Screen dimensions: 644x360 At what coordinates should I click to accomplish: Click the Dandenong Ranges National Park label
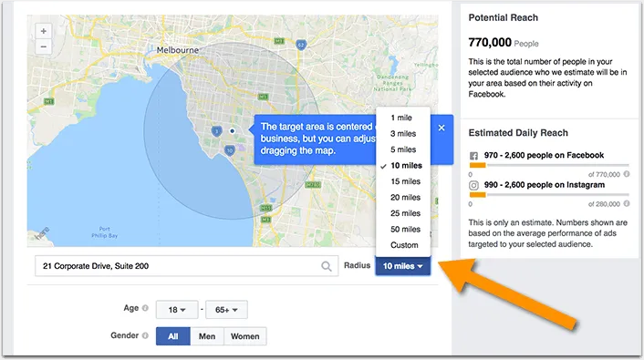(392, 83)
